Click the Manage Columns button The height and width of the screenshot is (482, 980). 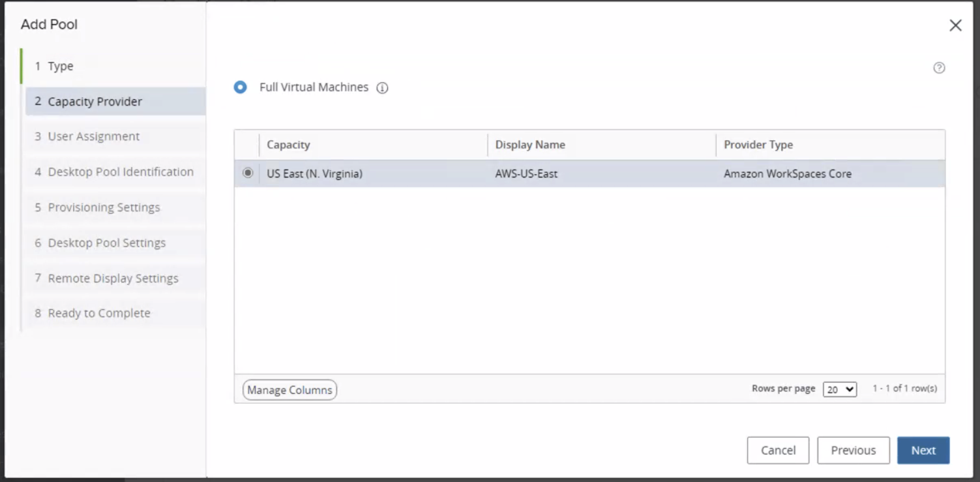click(x=289, y=389)
